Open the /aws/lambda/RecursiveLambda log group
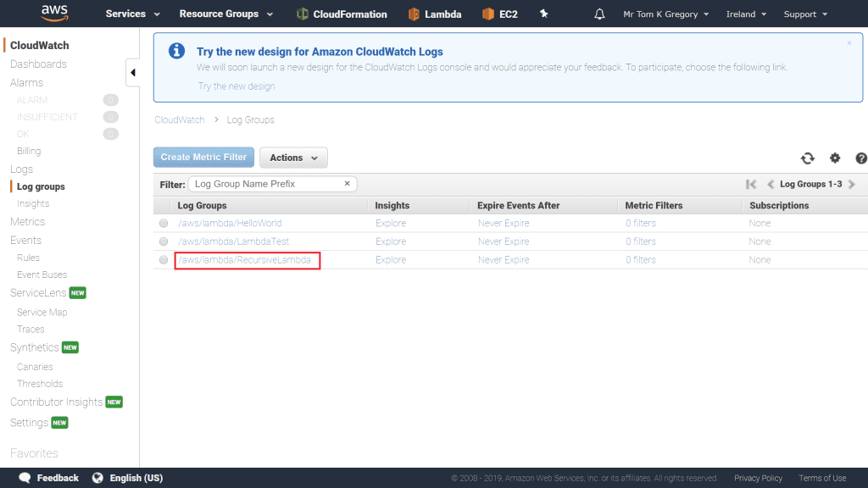This screenshot has width=868, height=488. coord(244,260)
